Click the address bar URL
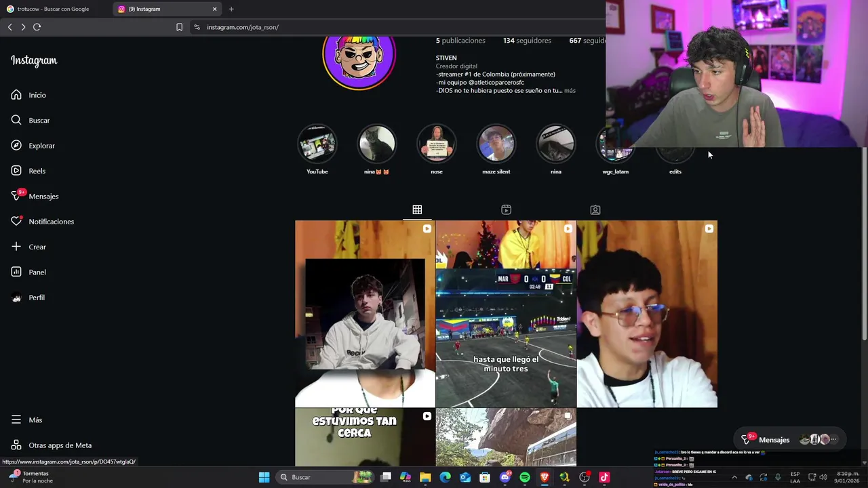This screenshot has width=868, height=488. 243,27
